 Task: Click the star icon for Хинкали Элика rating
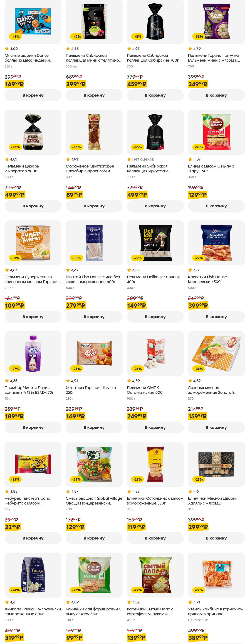7,602
